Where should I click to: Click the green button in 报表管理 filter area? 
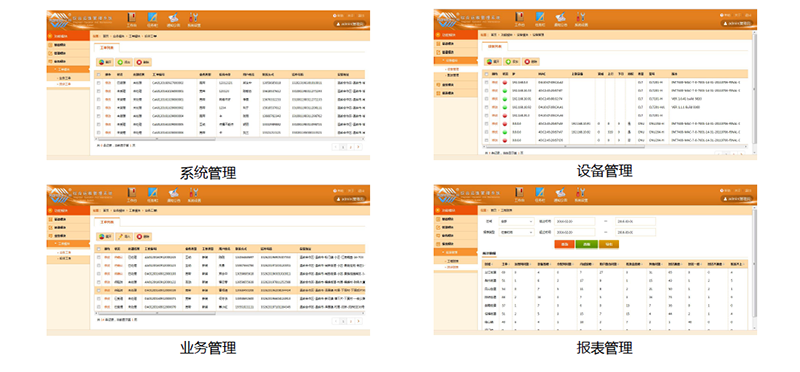[x=586, y=244]
